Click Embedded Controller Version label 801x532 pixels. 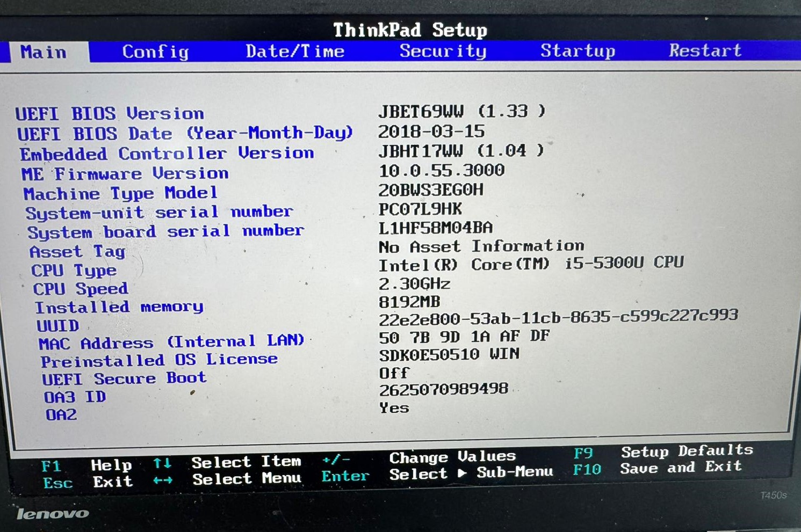click(x=167, y=154)
